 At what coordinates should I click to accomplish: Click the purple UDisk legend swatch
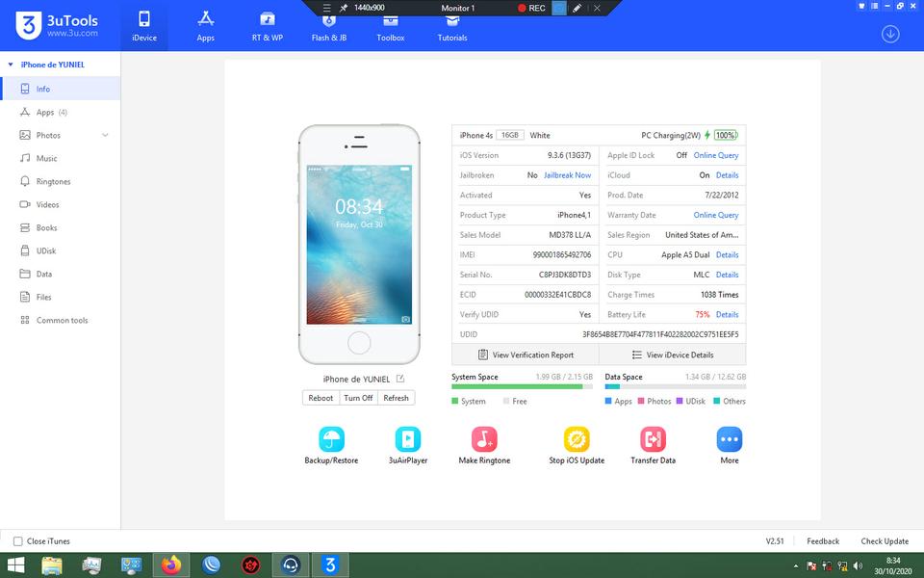coord(680,401)
